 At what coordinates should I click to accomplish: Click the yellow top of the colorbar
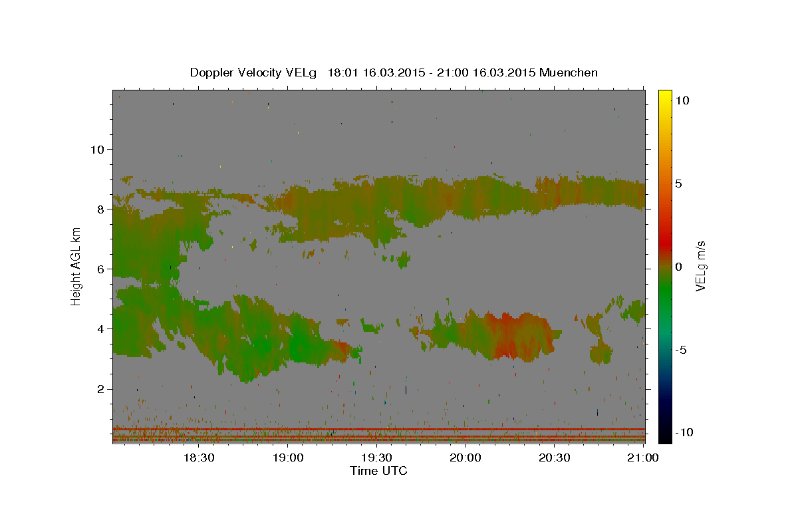[x=664, y=96]
